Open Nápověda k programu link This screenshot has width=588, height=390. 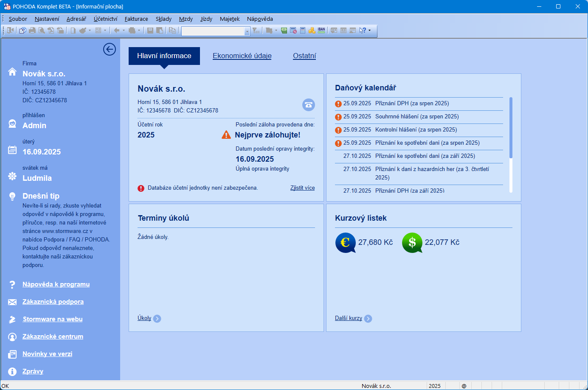(56, 284)
